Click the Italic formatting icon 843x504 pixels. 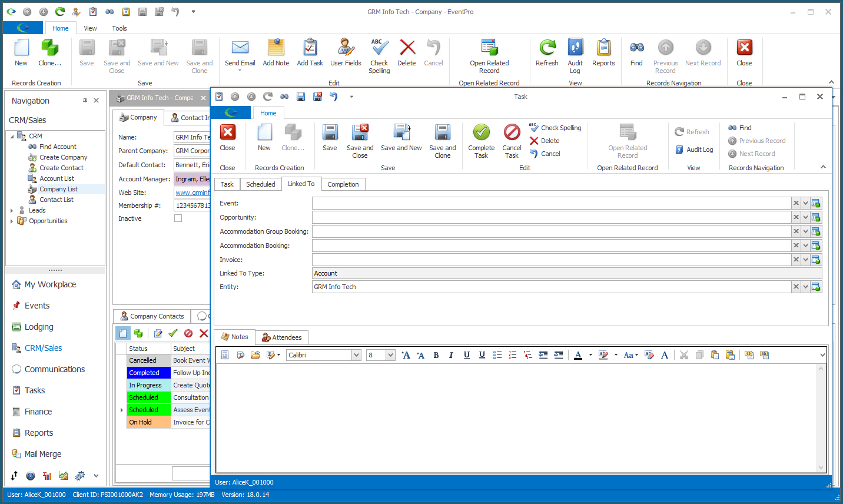[x=451, y=355]
